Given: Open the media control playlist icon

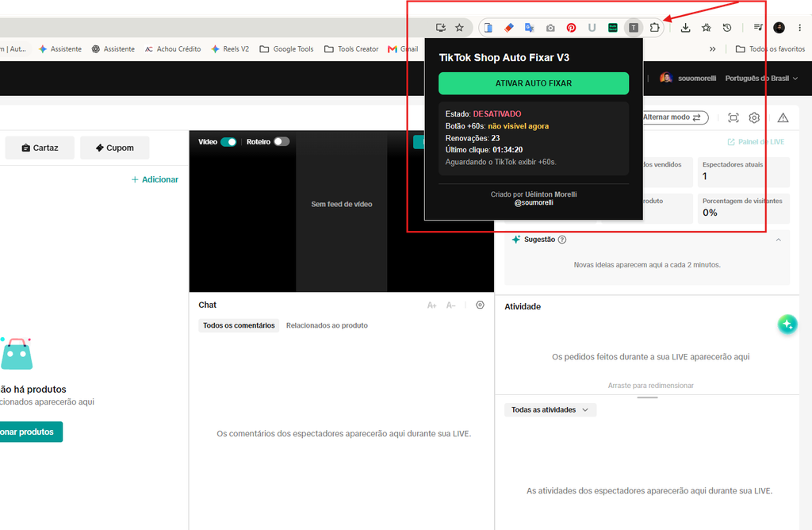Looking at the screenshot, I should coord(758,28).
